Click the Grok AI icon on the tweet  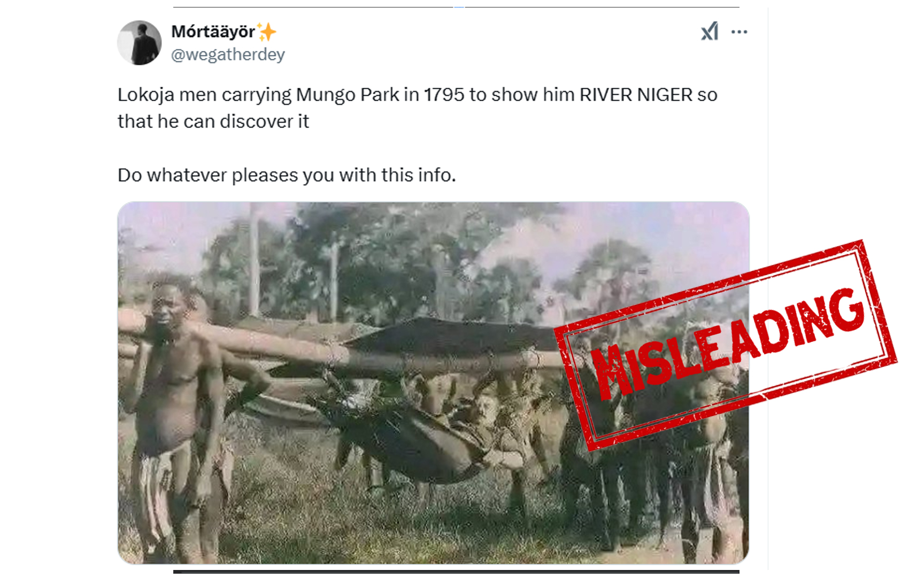(x=710, y=32)
